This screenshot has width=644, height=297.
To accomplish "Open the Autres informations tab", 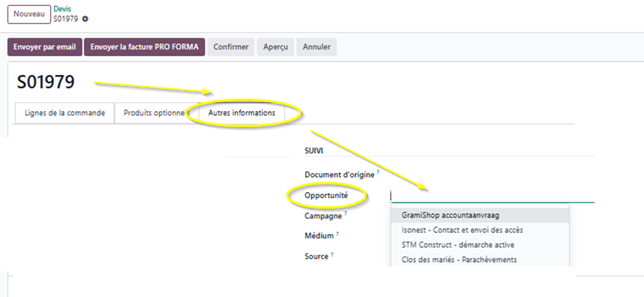I will (241, 113).
